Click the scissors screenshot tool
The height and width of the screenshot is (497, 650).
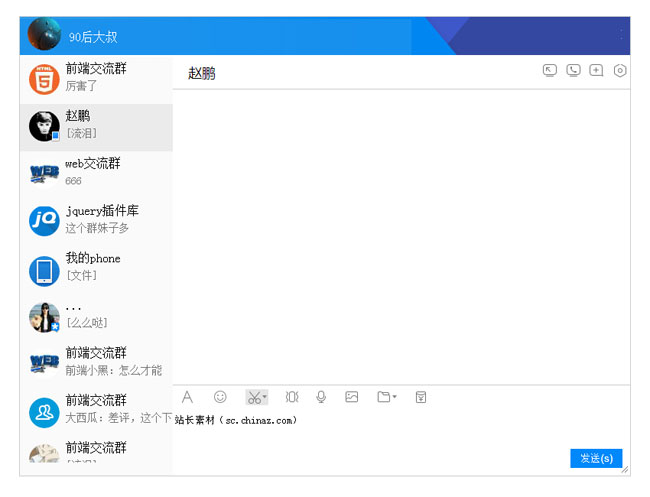pyautogui.click(x=254, y=397)
